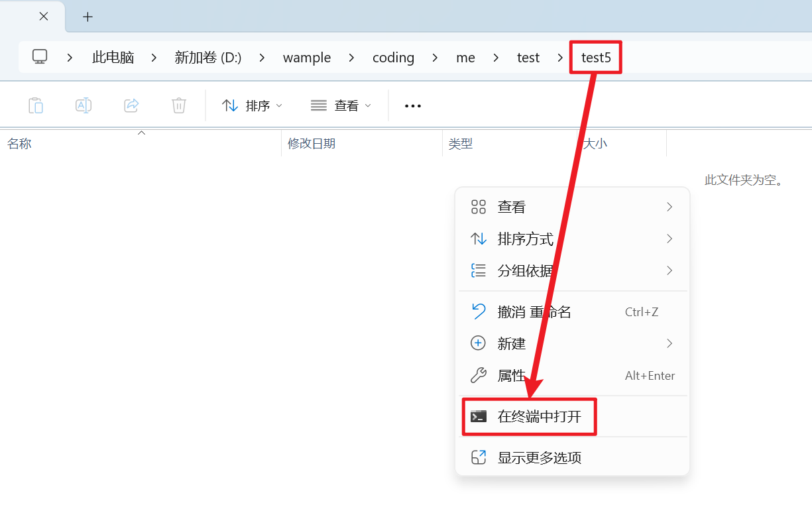Open a new tab with the plus button
This screenshot has width=812, height=509.
[87, 16]
